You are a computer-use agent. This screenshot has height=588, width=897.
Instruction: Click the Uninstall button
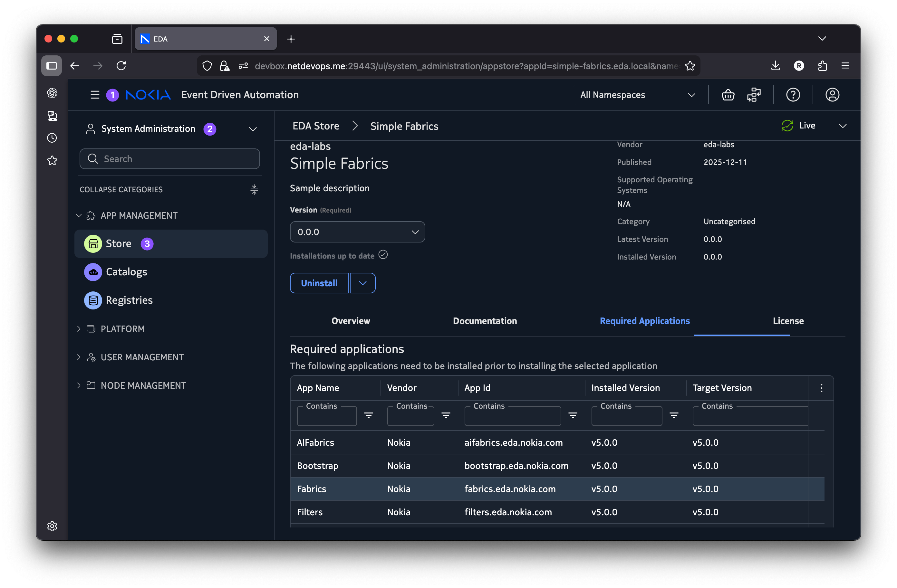click(319, 283)
